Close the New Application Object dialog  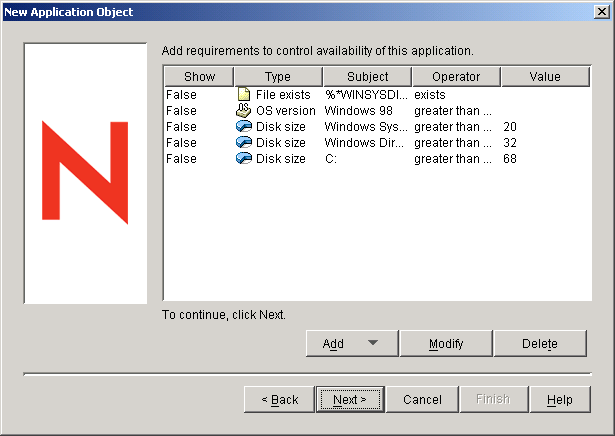coord(601,12)
